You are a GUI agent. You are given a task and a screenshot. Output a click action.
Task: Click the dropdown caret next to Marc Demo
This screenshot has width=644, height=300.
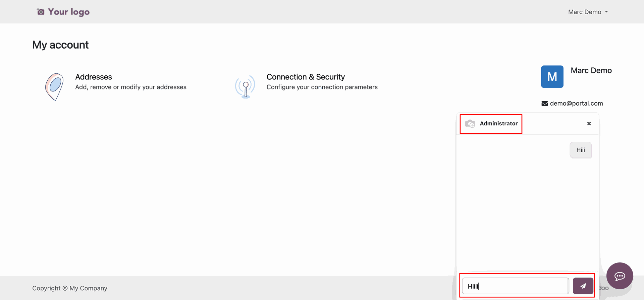606,12
